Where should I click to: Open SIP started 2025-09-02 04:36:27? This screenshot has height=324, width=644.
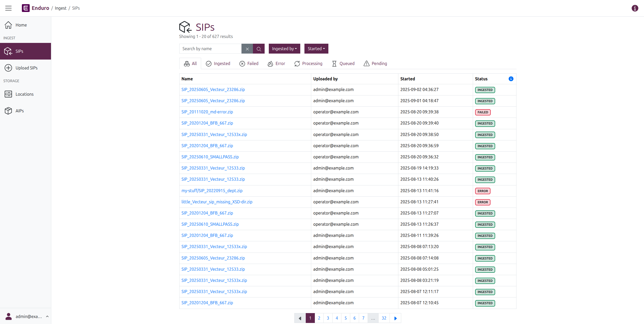click(213, 89)
